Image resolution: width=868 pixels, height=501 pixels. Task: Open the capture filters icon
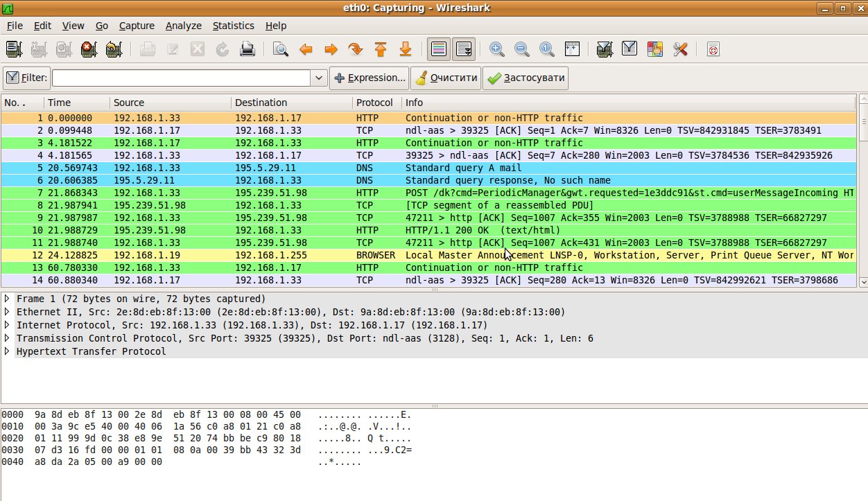pyautogui.click(x=605, y=49)
